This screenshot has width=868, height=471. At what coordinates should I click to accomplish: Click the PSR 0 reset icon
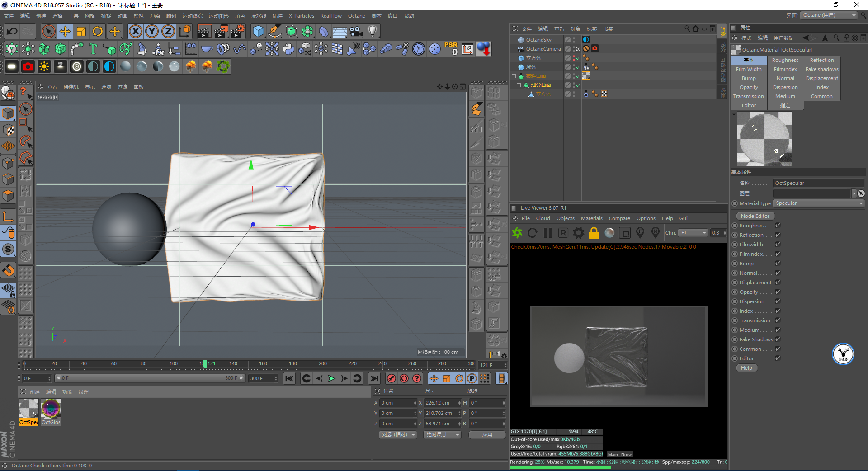pyautogui.click(x=451, y=49)
